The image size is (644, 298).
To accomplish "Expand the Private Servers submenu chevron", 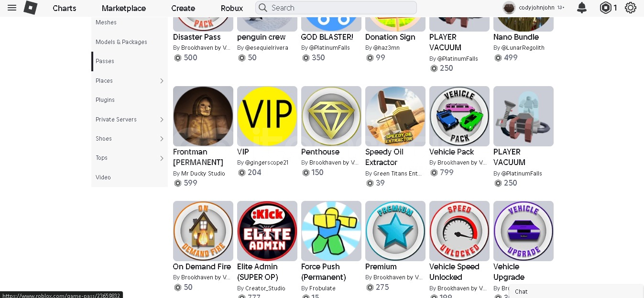I will (162, 120).
